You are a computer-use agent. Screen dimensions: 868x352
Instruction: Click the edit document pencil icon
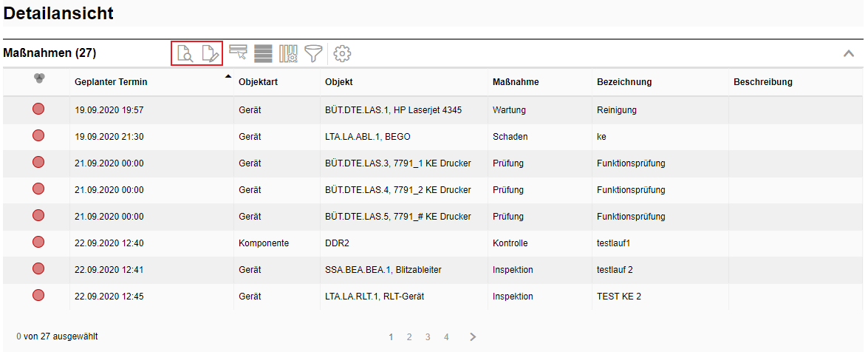click(211, 53)
